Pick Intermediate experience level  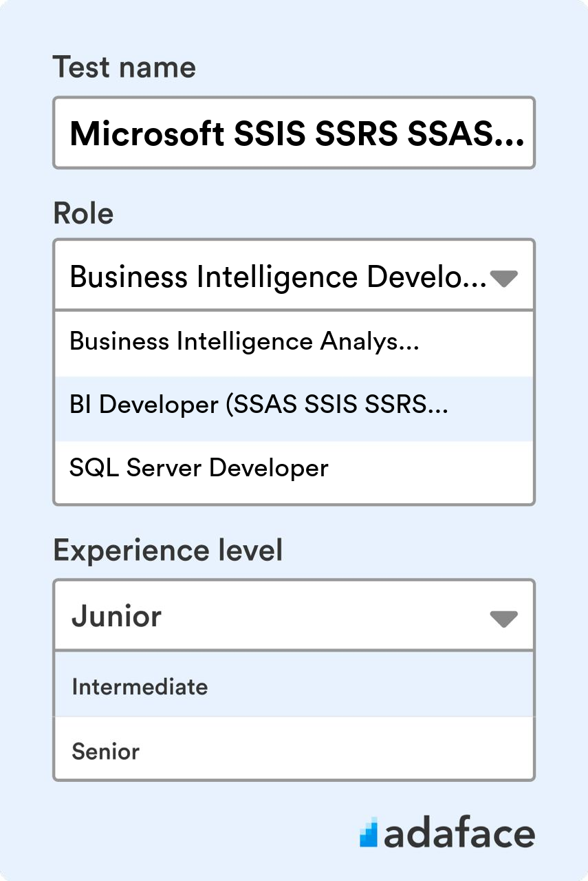click(x=139, y=686)
